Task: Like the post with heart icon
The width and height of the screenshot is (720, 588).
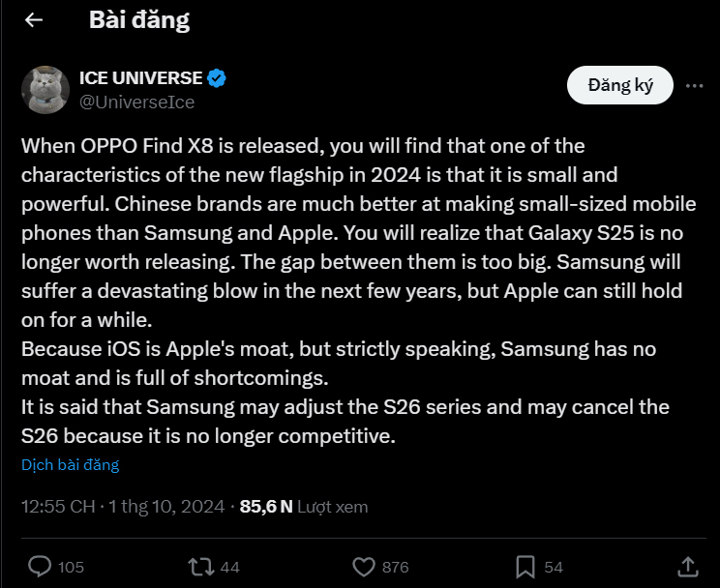Action: [364, 567]
